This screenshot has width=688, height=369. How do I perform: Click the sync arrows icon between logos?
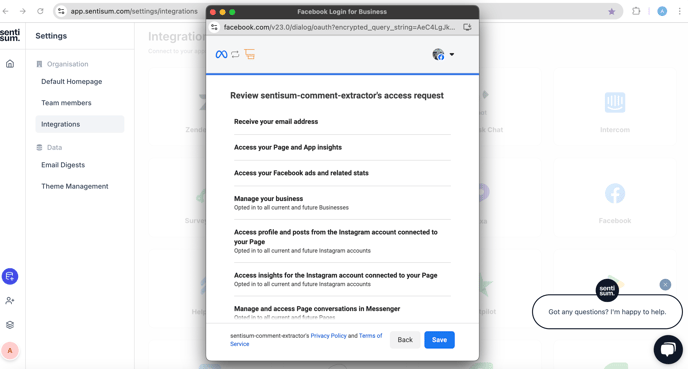click(x=235, y=54)
